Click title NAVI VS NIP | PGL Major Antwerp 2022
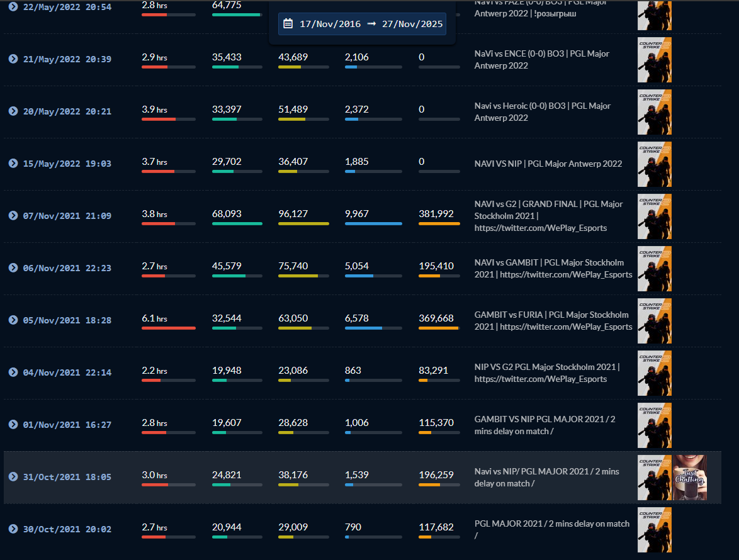 pyautogui.click(x=548, y=164)
